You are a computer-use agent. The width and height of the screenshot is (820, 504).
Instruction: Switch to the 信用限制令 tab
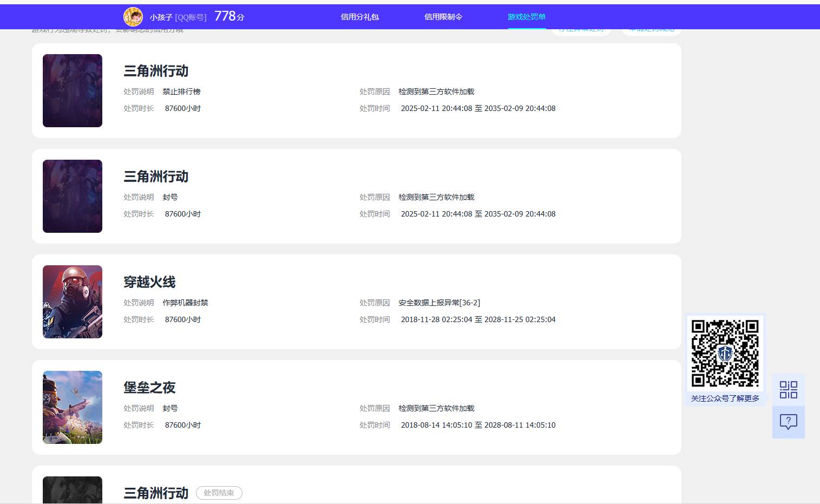[x=443, y=17]
